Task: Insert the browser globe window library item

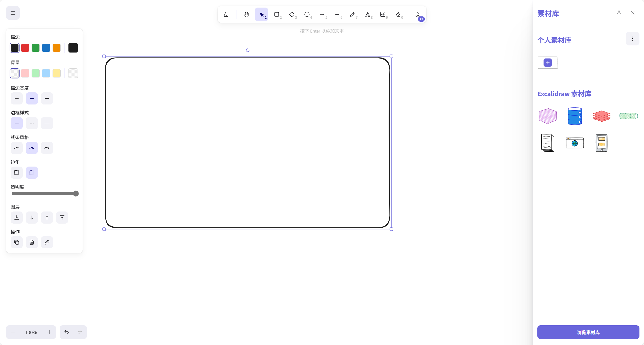Action: [x=575, y=143]
